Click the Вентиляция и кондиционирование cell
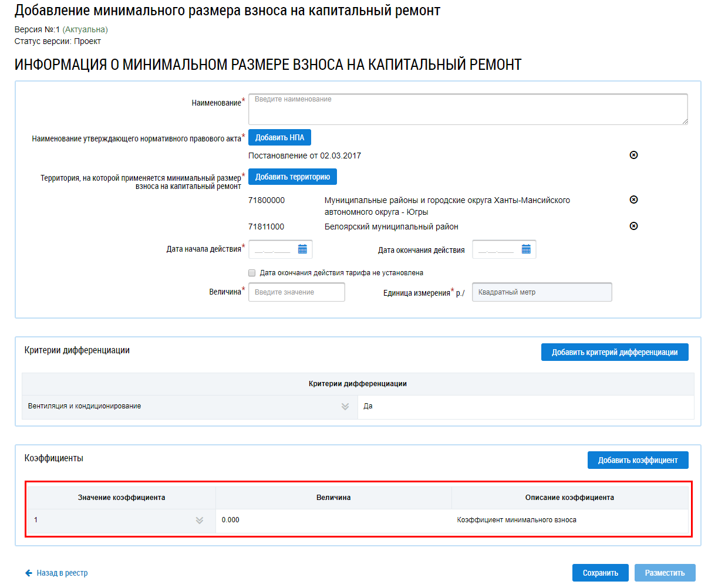The width and height of the screenshot is (708, 588). click(x=190, y=407)
